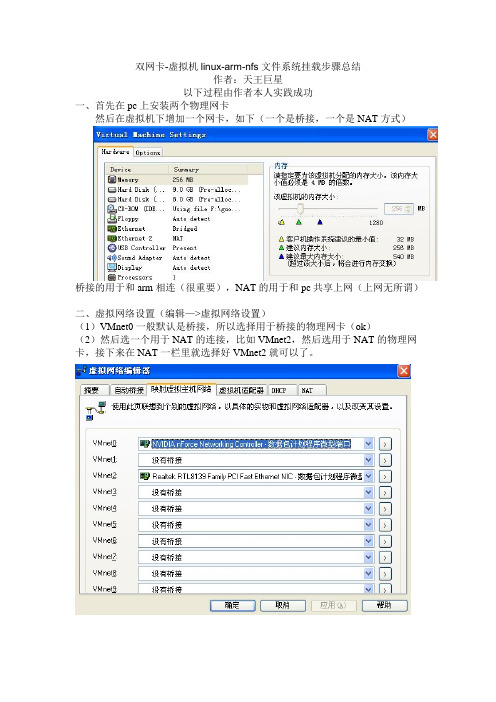
Task: Expand the VMnet6 adapter dropdown
Action: (x=368, y=541)
